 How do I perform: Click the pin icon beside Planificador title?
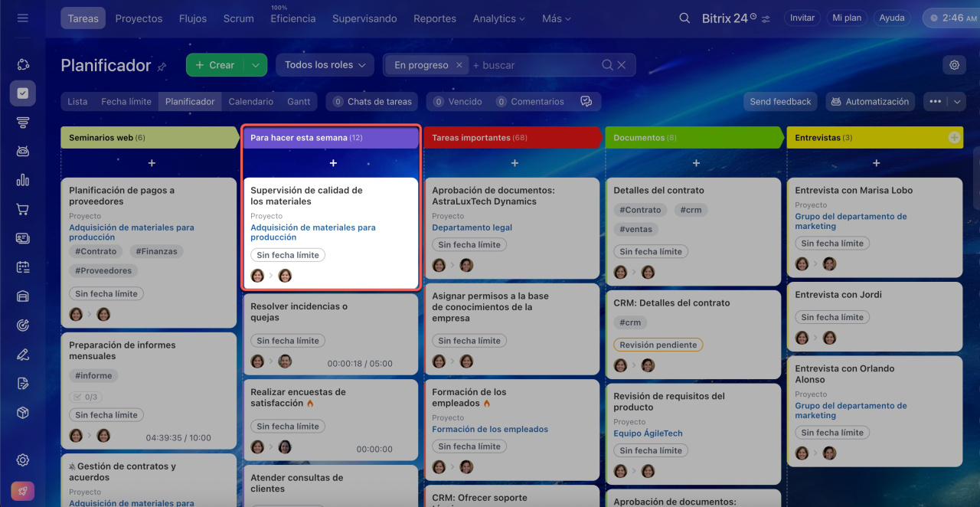pos(162,67)
